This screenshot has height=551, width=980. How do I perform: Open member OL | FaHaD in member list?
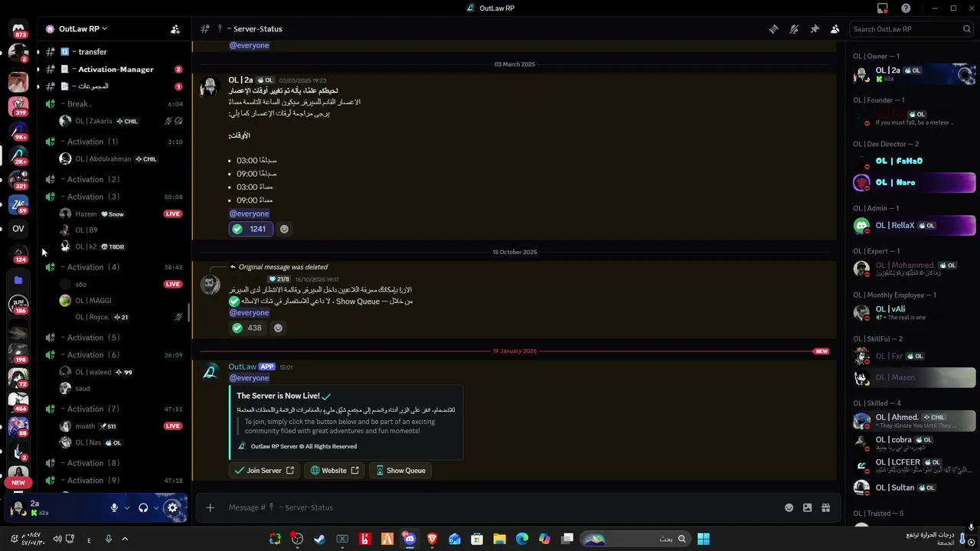(x=914, y=161)
